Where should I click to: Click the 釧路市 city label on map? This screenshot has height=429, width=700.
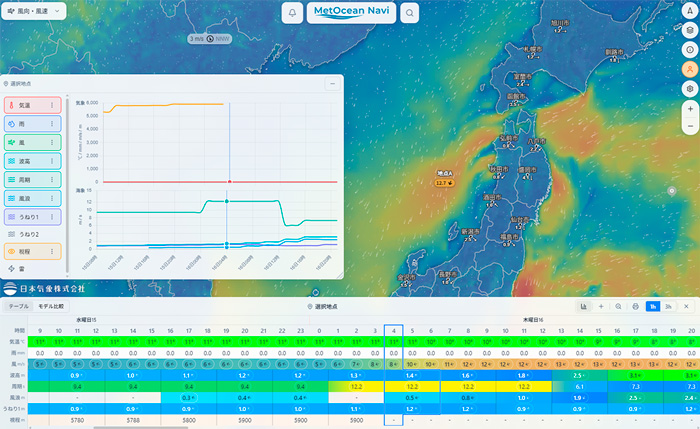(x=614, y=52)
